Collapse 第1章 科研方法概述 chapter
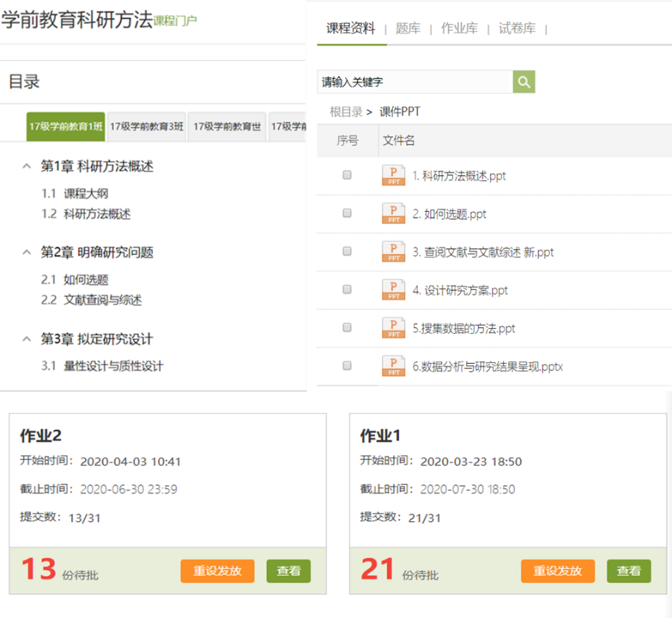The width and height of the screenshot is (672, 618). coord(27,166)
